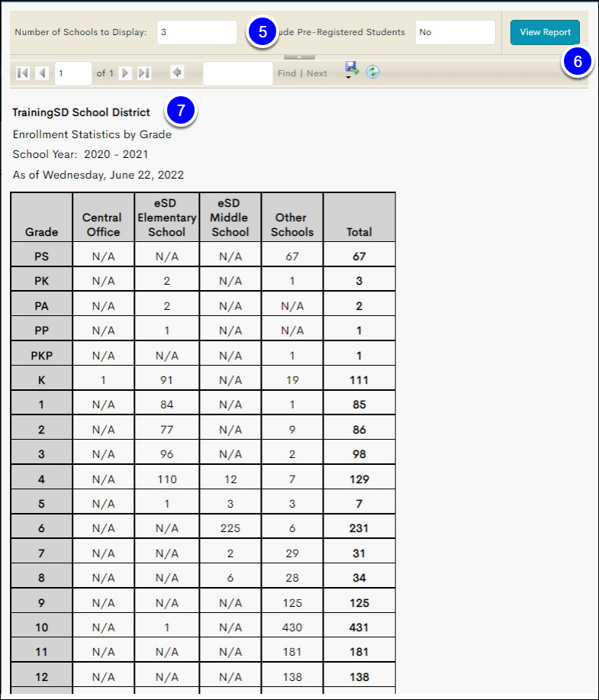The image size is (599, 700).
Task: Click Number of Schools to Display label
Action: coord(81,32)
